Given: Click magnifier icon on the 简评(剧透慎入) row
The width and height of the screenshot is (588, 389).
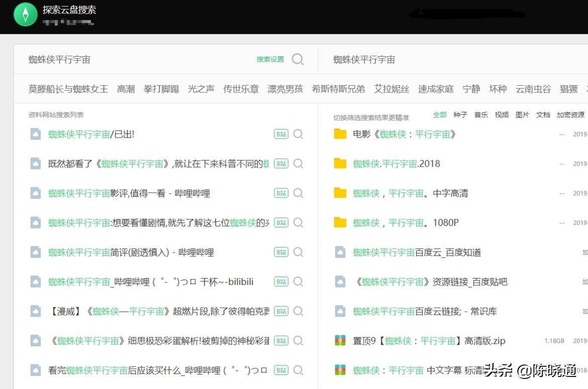Looking at the screenshot, I should click(298, 252).
